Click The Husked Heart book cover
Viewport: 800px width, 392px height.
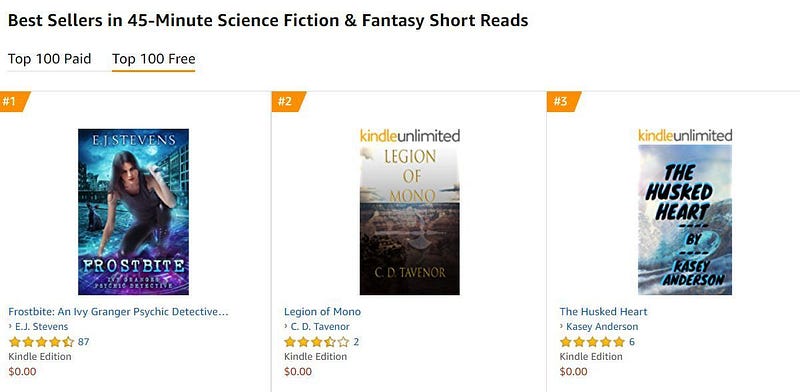tap(685, 220)
